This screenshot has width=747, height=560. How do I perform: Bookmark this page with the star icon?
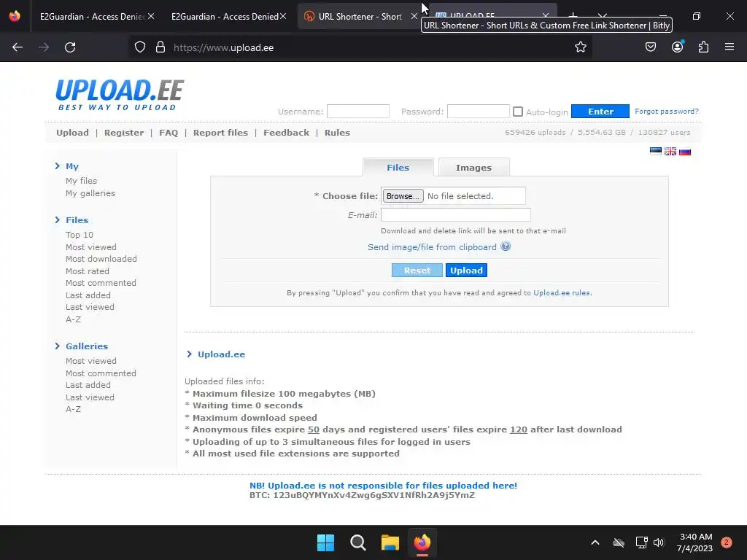580,47
